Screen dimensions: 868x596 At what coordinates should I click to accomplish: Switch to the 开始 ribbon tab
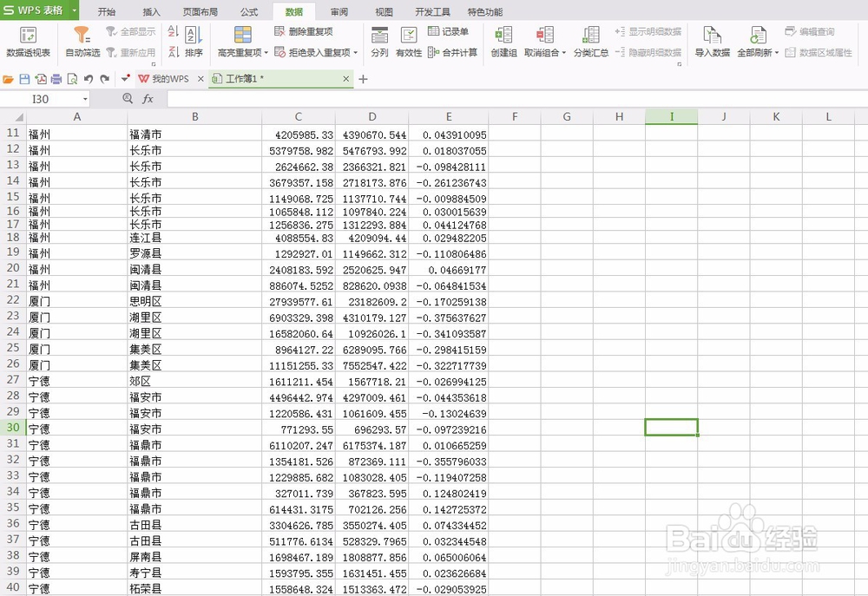[106, 11]
